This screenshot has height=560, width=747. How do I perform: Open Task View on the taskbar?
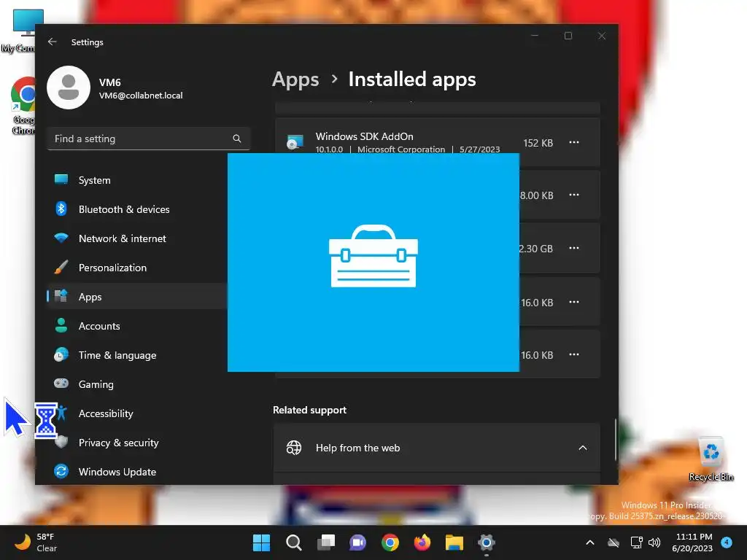(326, 542)
